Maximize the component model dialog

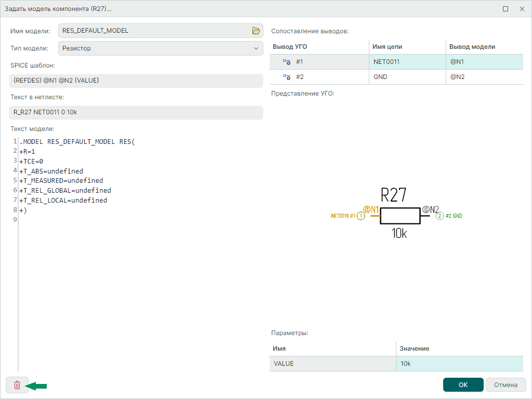coord(505,9)
